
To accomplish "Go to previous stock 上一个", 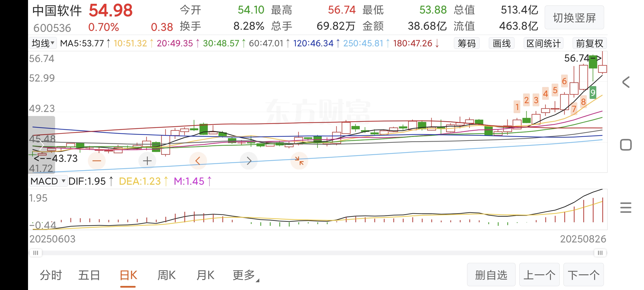I will (539, 275).
